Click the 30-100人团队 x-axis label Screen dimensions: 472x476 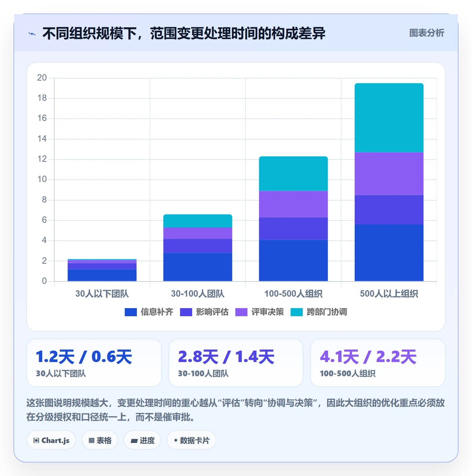(x=198, y=294)
